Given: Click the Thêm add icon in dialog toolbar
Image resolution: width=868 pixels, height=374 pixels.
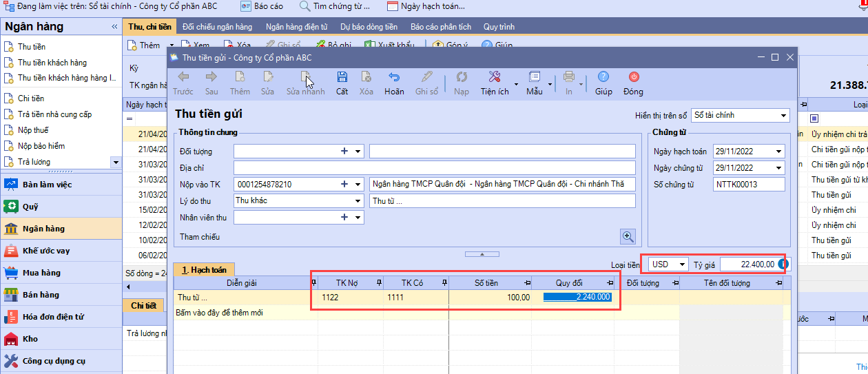Looking at the screenshot, I should tap(240, 77).
